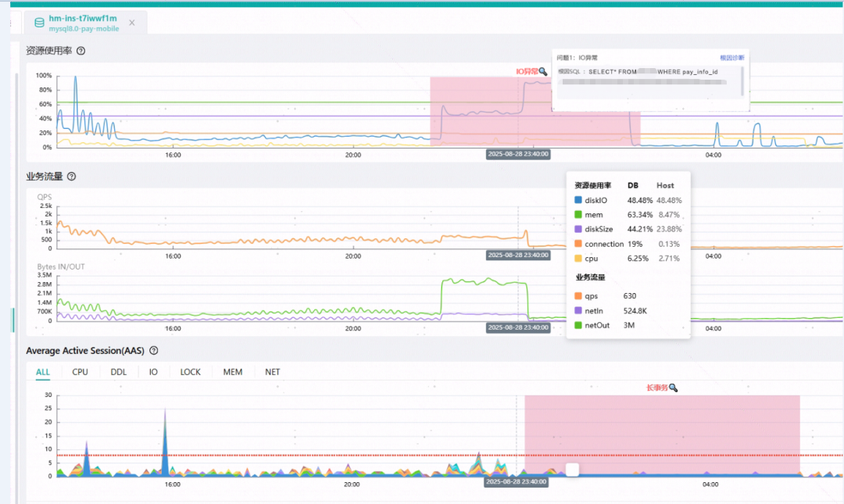Select the MEM tab in AAS
Image resolution: width=844 pixels, height=504 pixels.
233,372
